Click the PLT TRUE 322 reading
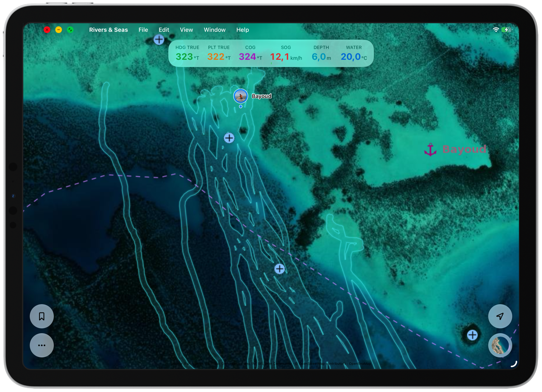This screenshot has height=392, width=542. pos(219,53)
